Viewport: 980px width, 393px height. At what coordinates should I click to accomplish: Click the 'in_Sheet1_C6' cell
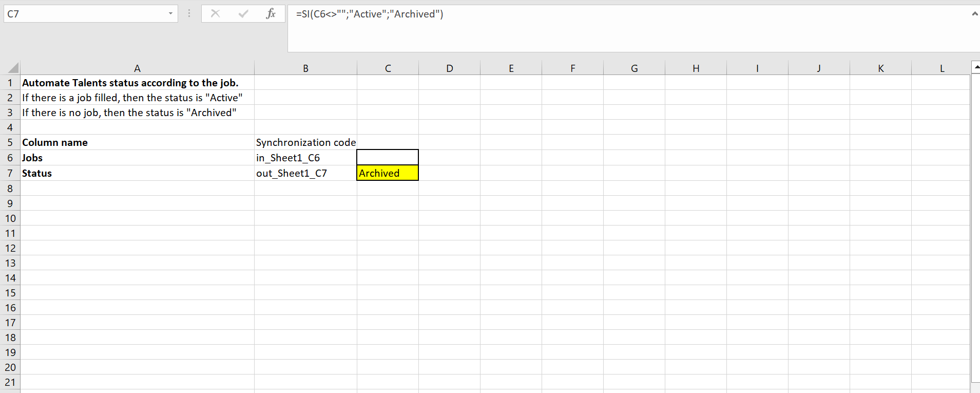click(305, 158)
